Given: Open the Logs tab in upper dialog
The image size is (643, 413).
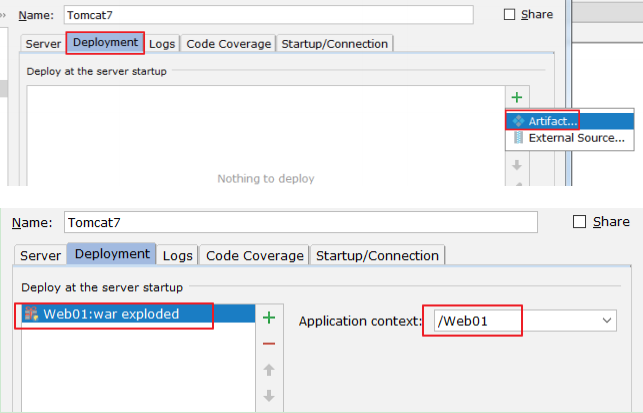Looking at the screenshot, I should pos(162,44).
